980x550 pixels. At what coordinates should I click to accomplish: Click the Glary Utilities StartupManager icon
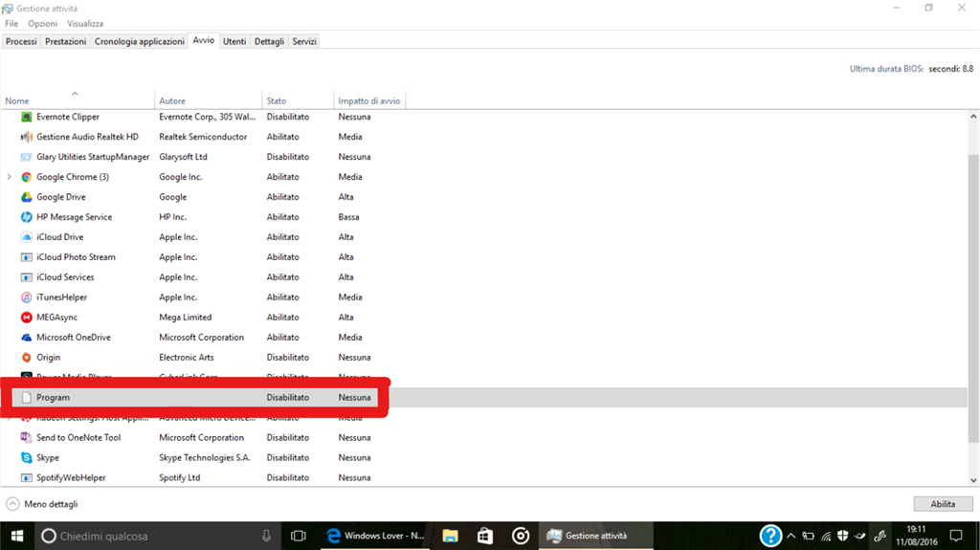pos(26,157)
